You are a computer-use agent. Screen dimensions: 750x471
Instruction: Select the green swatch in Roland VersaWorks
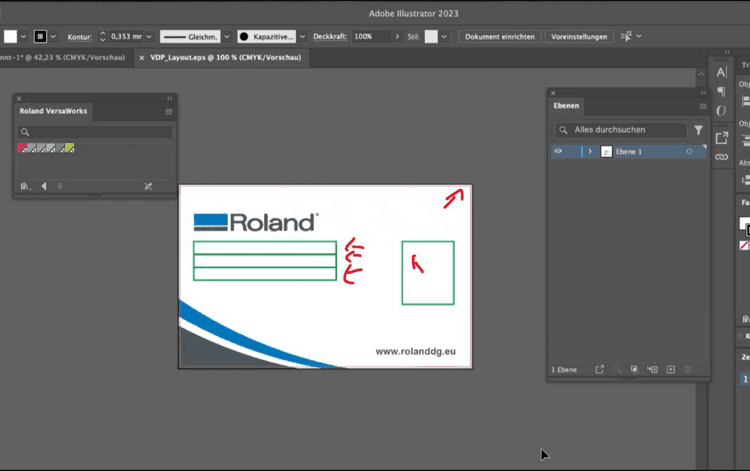[x=70, y=148]
